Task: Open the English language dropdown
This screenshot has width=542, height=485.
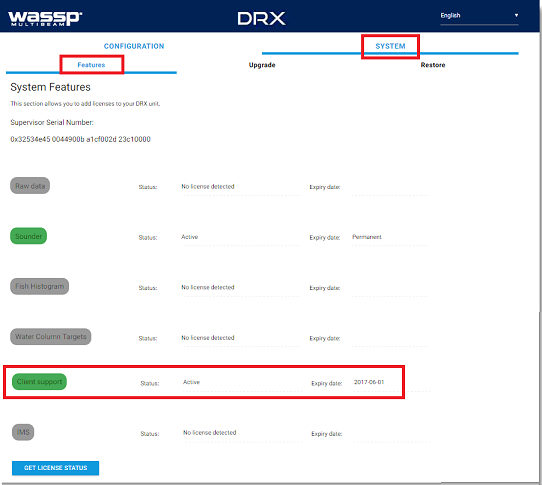Action: click(479, 16)
